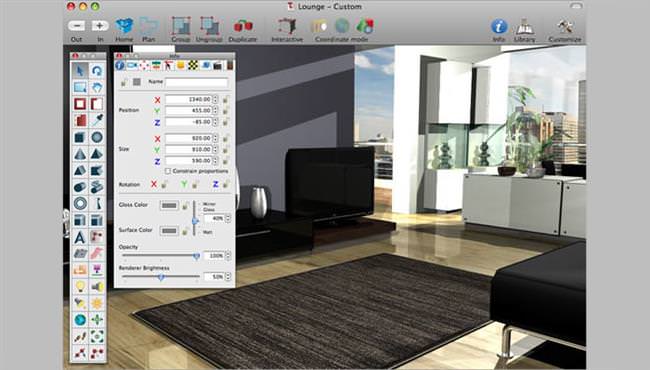Toggle the lock beside Position X
The image size is (650, 370).
226,99
